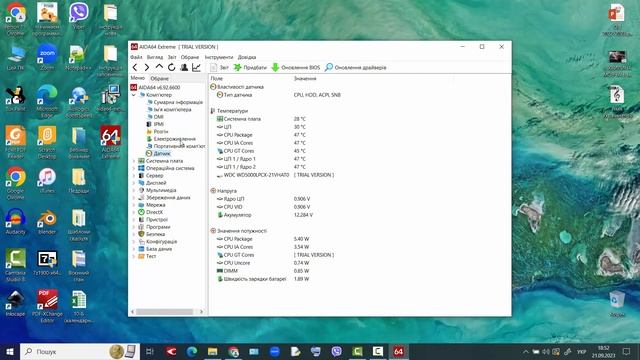Open the Довідка menu

pos(247,57)
